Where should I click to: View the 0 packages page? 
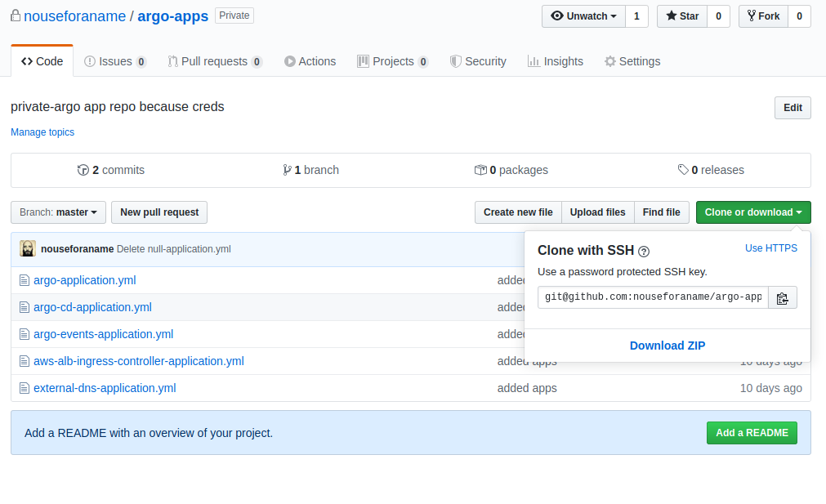point(511,170)
